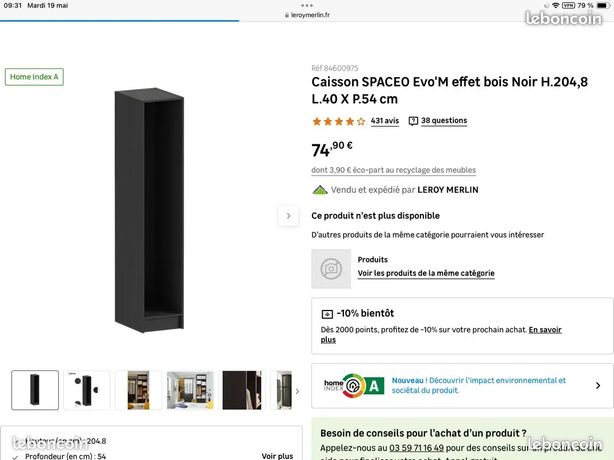The width and height of the screenshot is (614, 460).
Task: Open Voir les produits de la même catégorie
Action: pyautogui.click(x=426, y=273)
